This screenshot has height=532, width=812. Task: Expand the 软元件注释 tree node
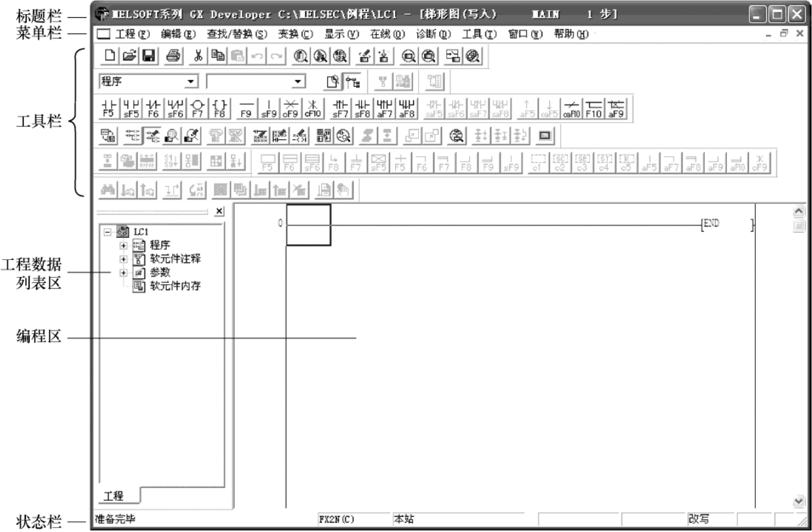pyautogui.click(x=123, y=259)
